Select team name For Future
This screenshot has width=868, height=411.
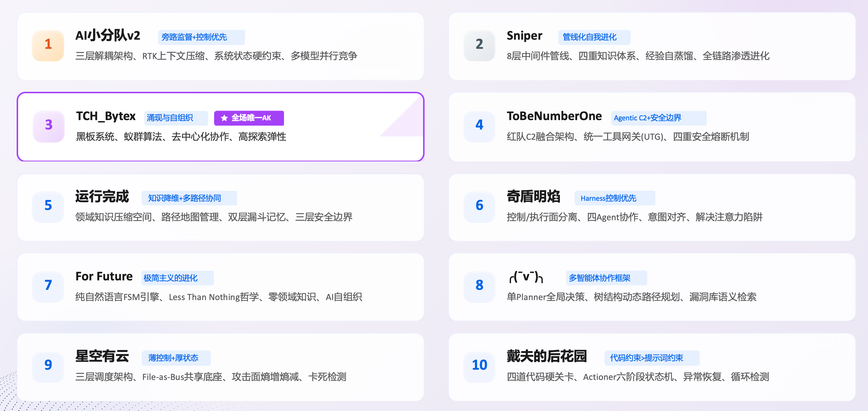coord(104,276)
